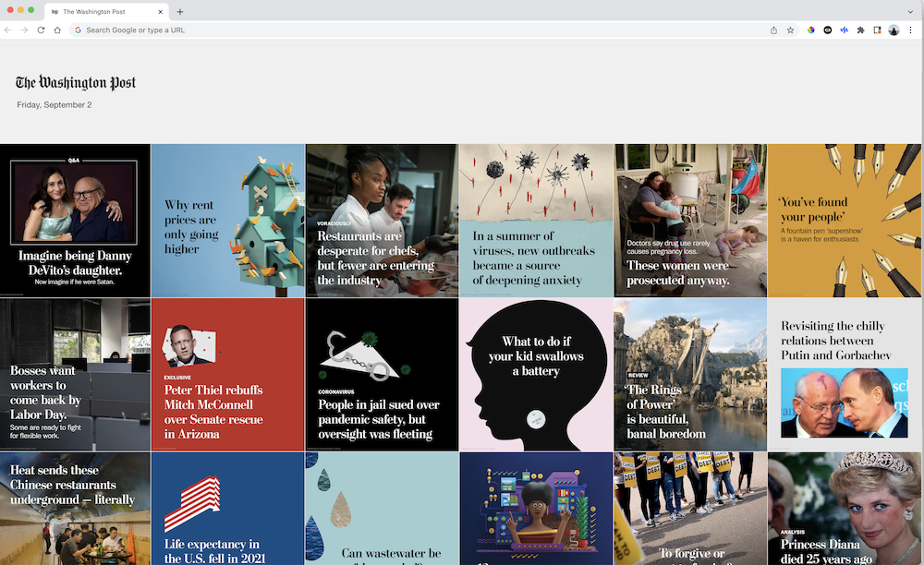Open the Princess Diana analysis
924x565 pixels.
[x=845, y=509]
